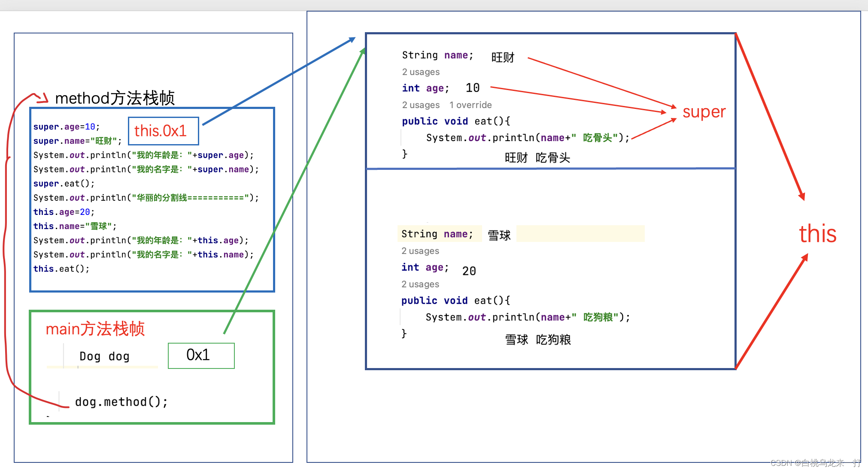The height and width of the screenshot is (471, 868).
Task: Click the "10" value next to int age
Action: click(x=472, y=88)
